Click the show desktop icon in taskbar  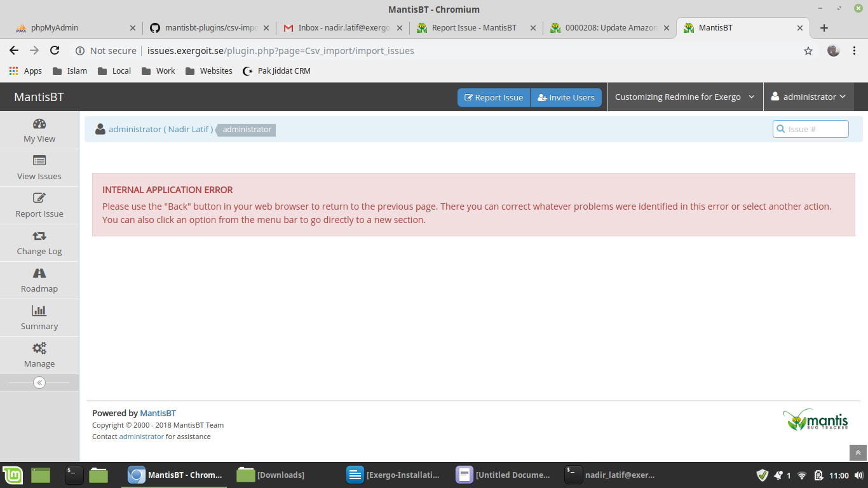click(x=41, y=475)
